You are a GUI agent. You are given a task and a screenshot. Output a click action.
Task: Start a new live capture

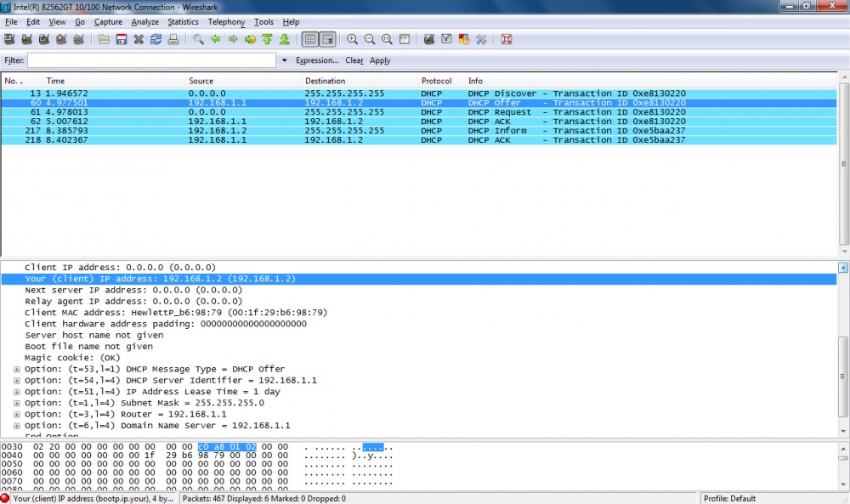click(44, 39)
